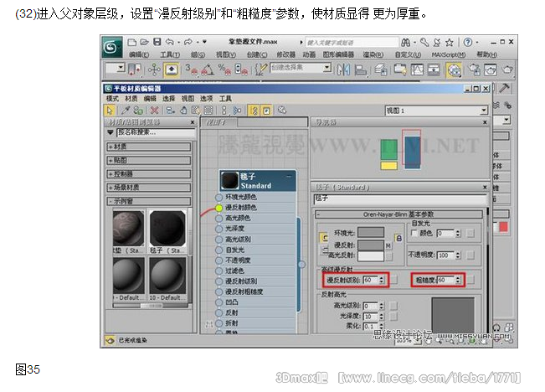
Task: Toggle the Spinner Snap icon
Action: click(x=241, y=70)
